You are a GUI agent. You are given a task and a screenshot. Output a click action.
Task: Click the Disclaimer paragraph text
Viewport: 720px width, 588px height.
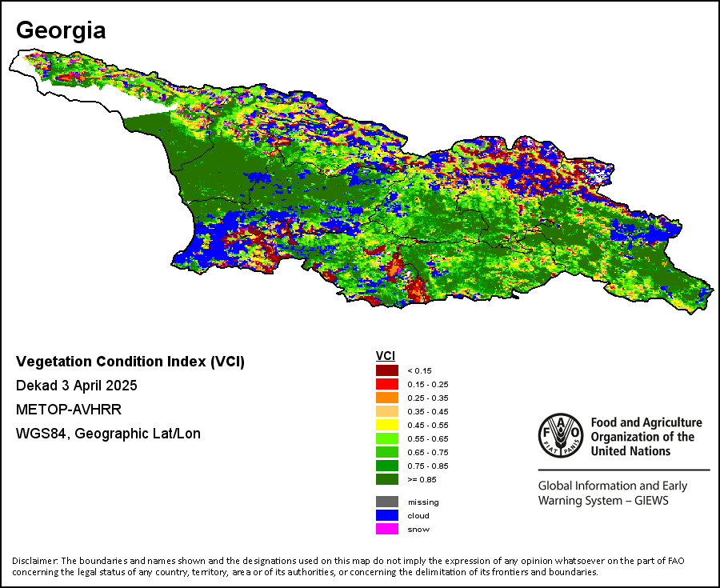click(348, 566)
